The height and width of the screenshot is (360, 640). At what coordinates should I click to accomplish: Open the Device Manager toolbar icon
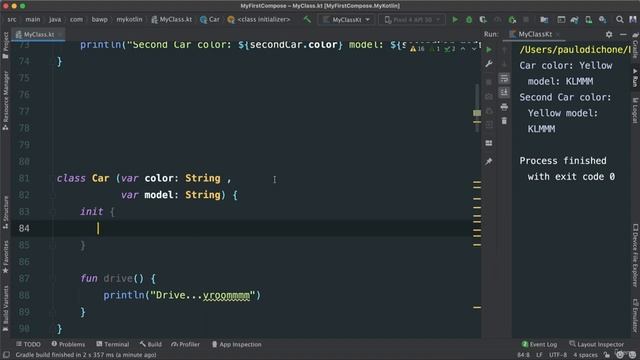(588, 19)
